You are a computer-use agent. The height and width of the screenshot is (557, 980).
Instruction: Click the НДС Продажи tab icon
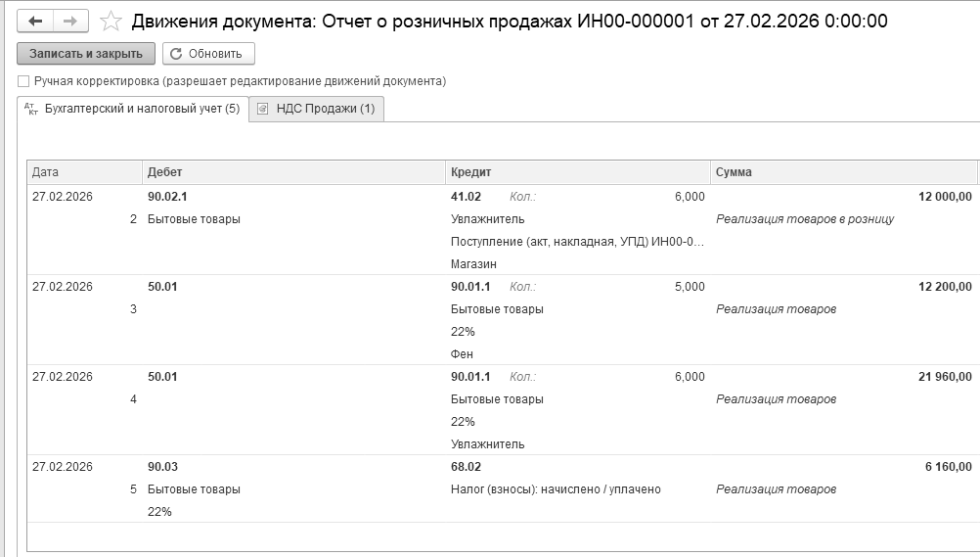pos(262,109)
